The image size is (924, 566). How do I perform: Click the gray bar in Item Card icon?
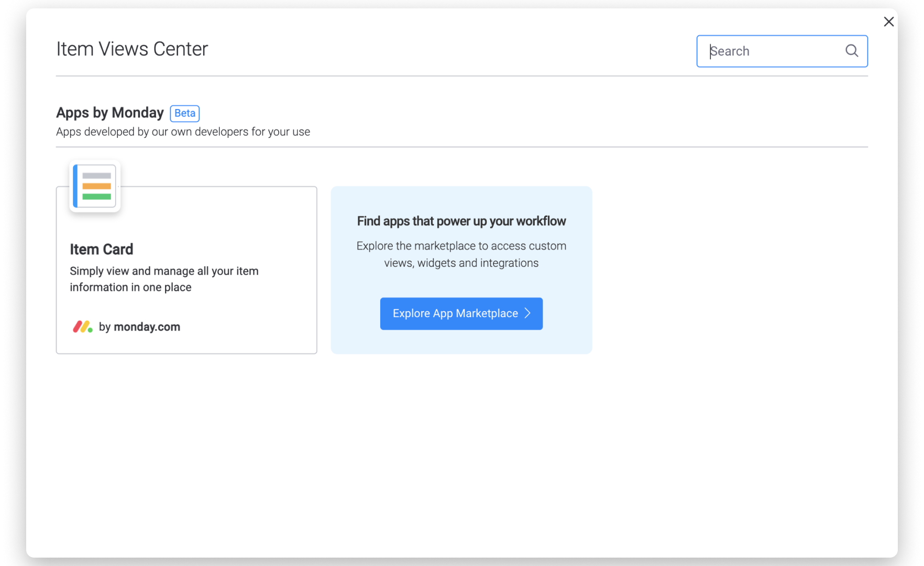coord(97,176)
